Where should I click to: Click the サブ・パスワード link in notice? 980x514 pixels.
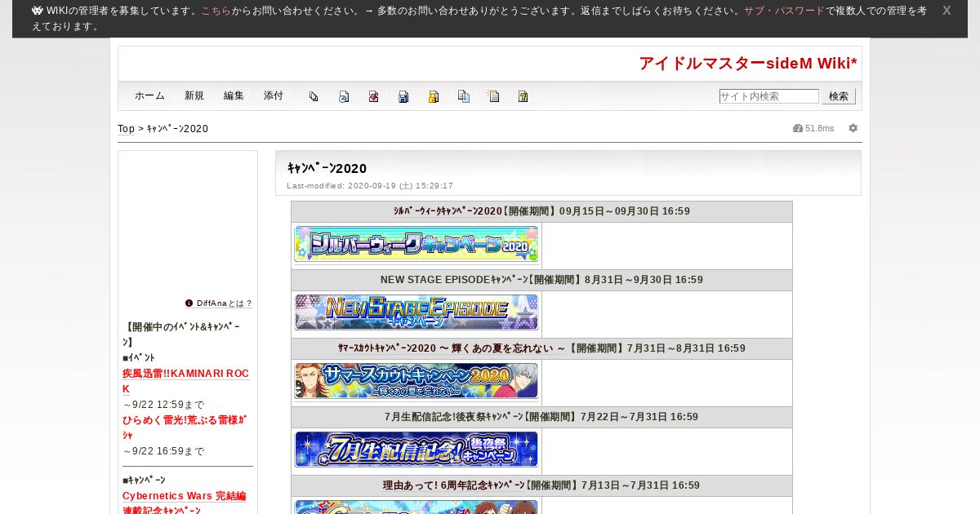click(x=784, y=11)
